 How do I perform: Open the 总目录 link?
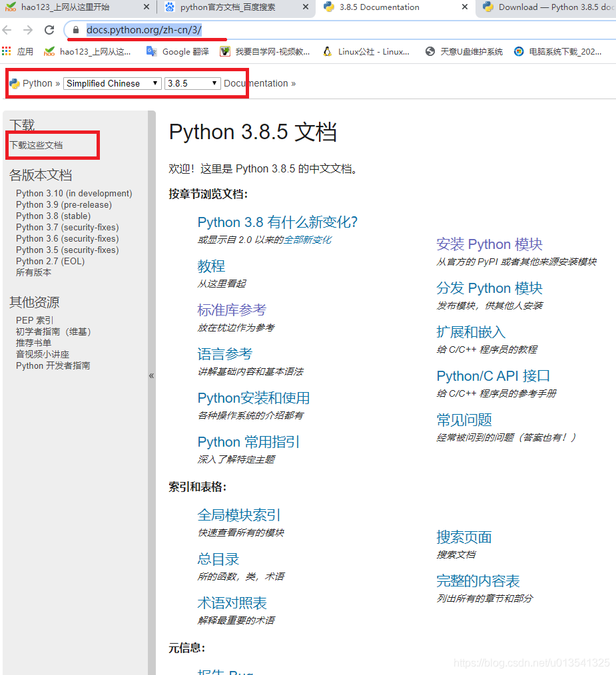coord(218,559)
